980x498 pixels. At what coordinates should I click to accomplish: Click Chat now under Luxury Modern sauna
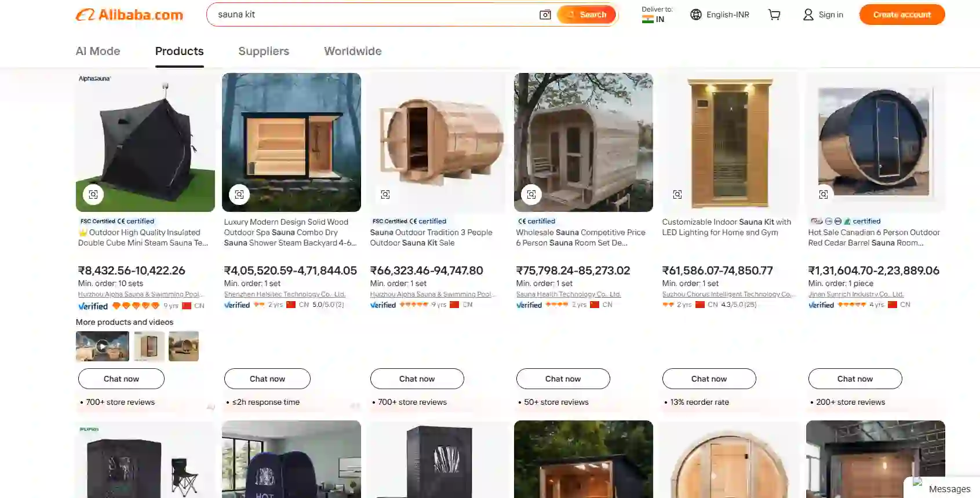(267, 379)
